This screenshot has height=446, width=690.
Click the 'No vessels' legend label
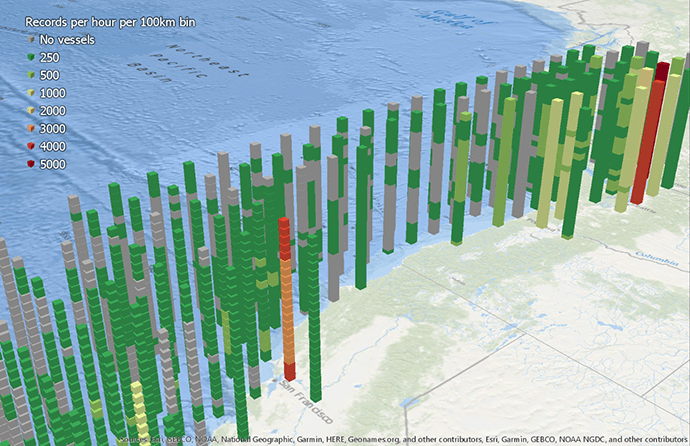pos(67,40)
